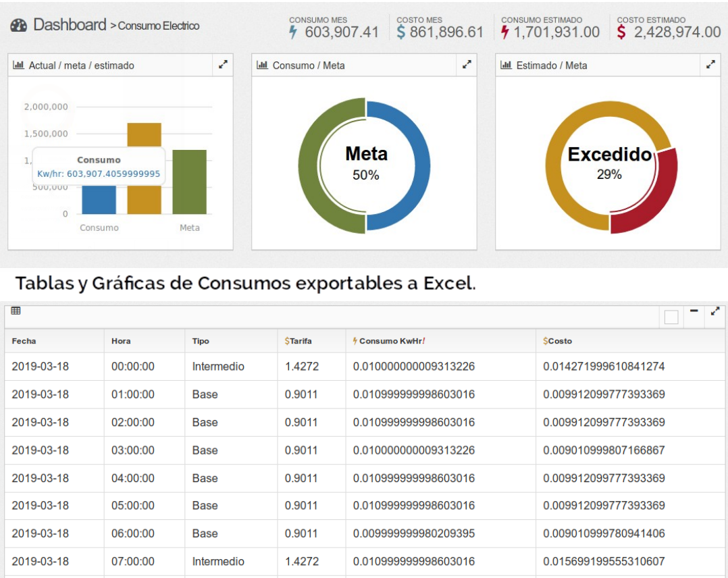Expand the Actual / meta / estimado panel
This screenshot has height=578, width=728.
tap(223, 65)
